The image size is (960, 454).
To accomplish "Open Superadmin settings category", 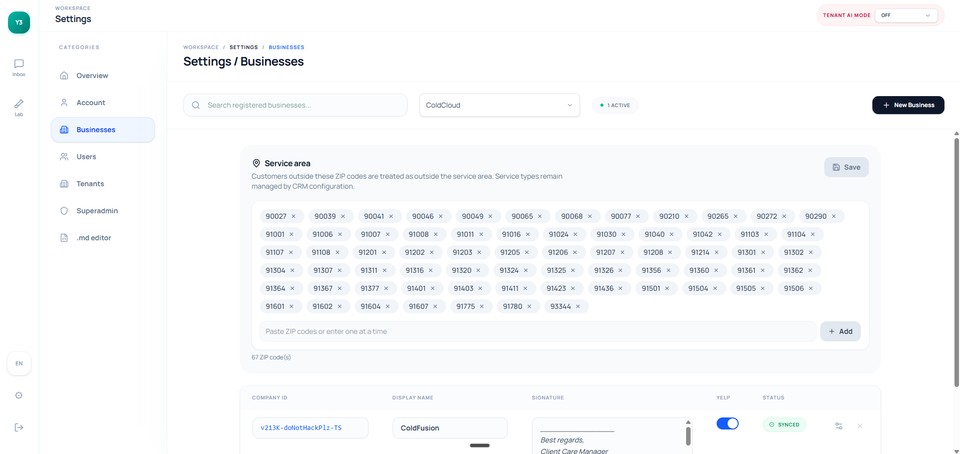I will point(103,210).
